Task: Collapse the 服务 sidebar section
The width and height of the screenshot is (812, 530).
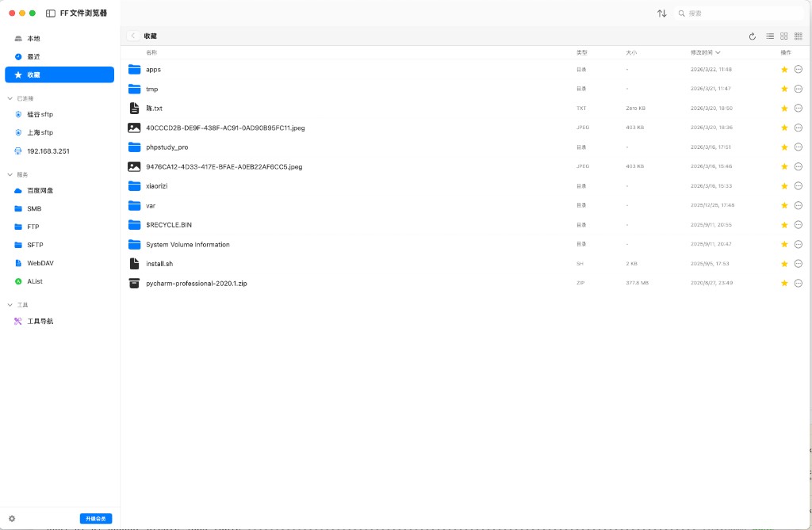Action: click(x=10, y=174)
